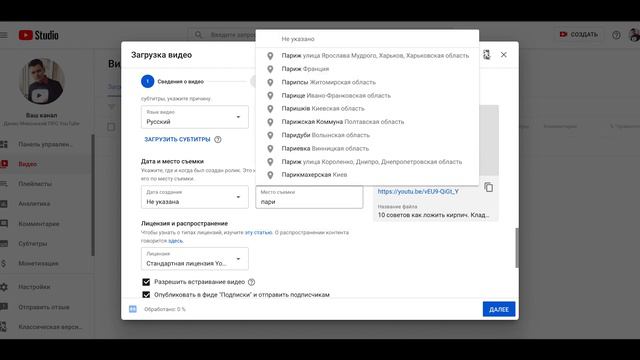This screenshot has width=640, height=360.
Task: Select Парижская Коммуна Полтавская область suggestion
Action: click(367, 122)
